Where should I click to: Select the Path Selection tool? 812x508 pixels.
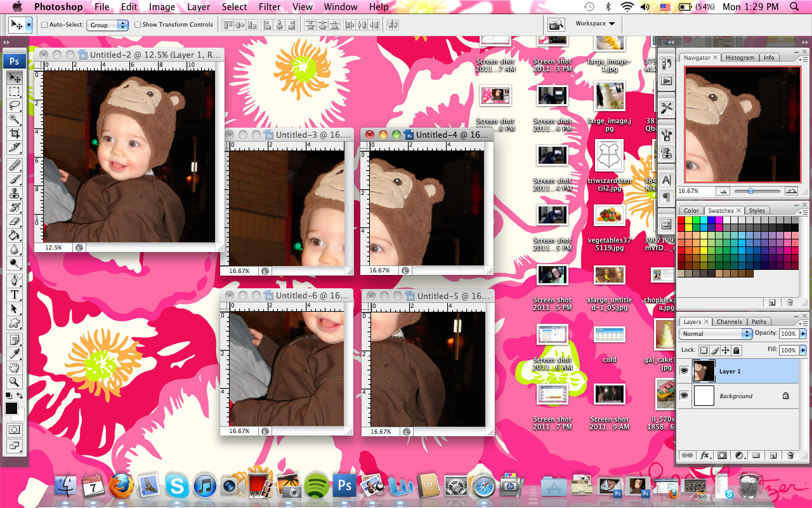click(15, 308)
